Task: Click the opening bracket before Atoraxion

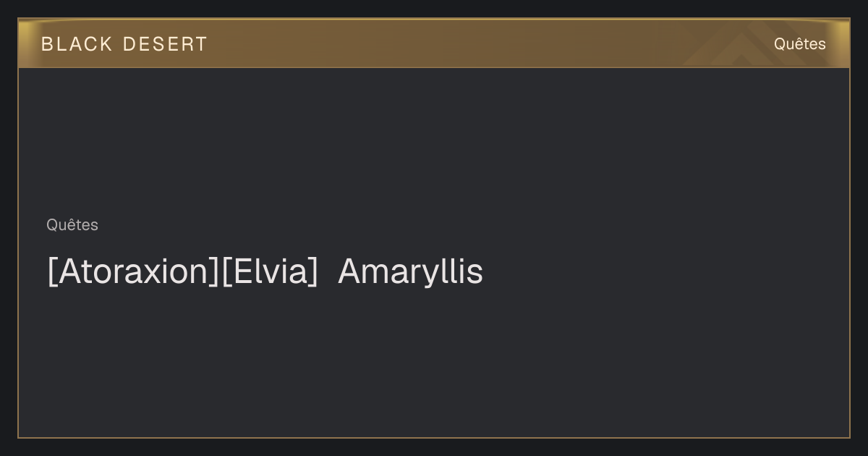Action: point(52,272)
